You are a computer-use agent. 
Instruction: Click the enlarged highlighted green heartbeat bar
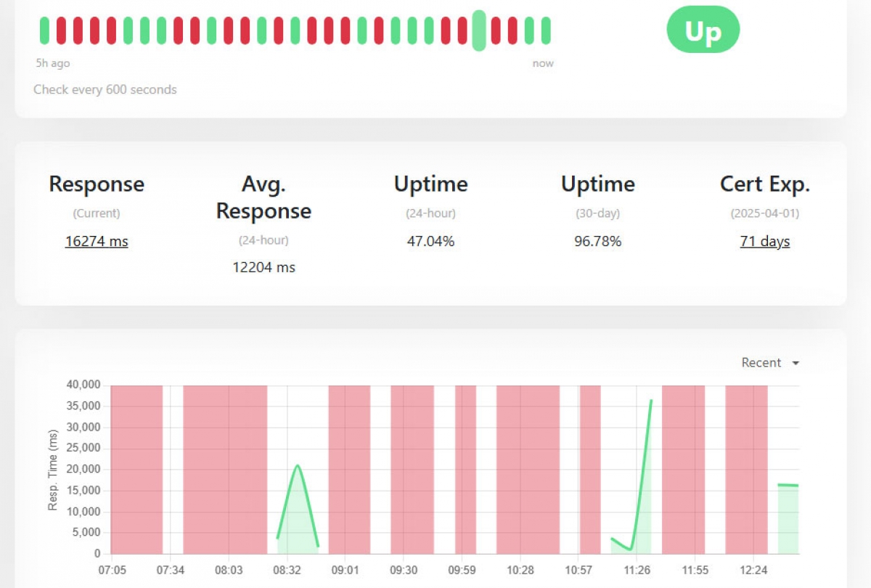479,30
